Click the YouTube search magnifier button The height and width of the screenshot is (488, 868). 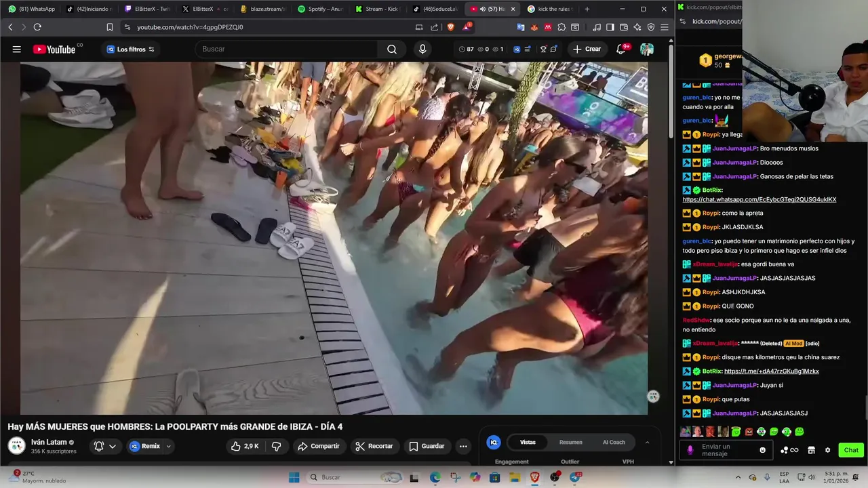click(392, 49)
